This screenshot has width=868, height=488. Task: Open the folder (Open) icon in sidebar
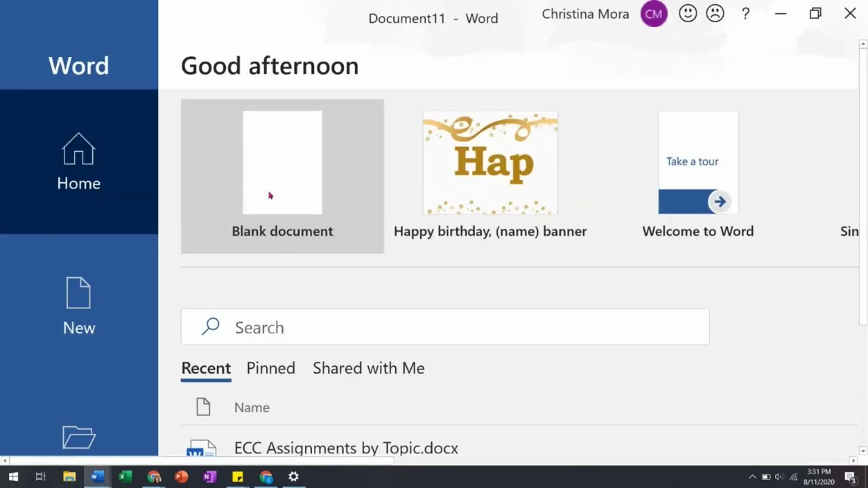[x=79, y=437]
